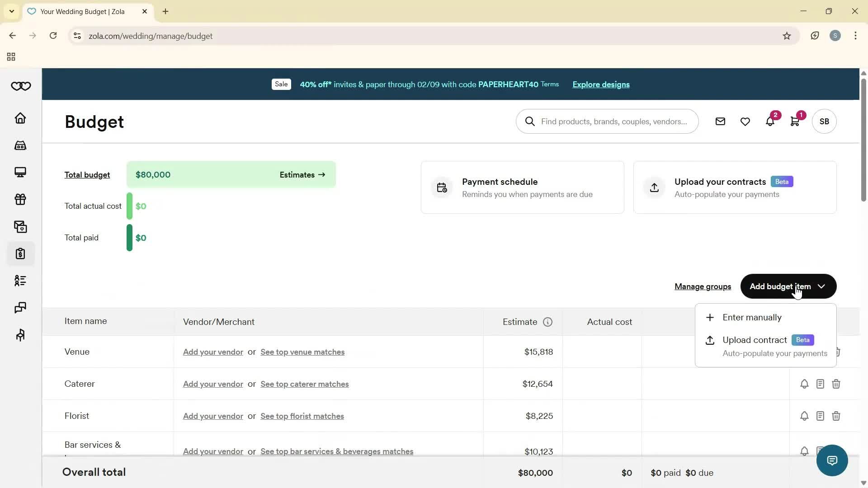The width and height of the screenshot is (868, 488).
Task: Open the invites envelope icon in the sidebar
Action: [20, 227]
